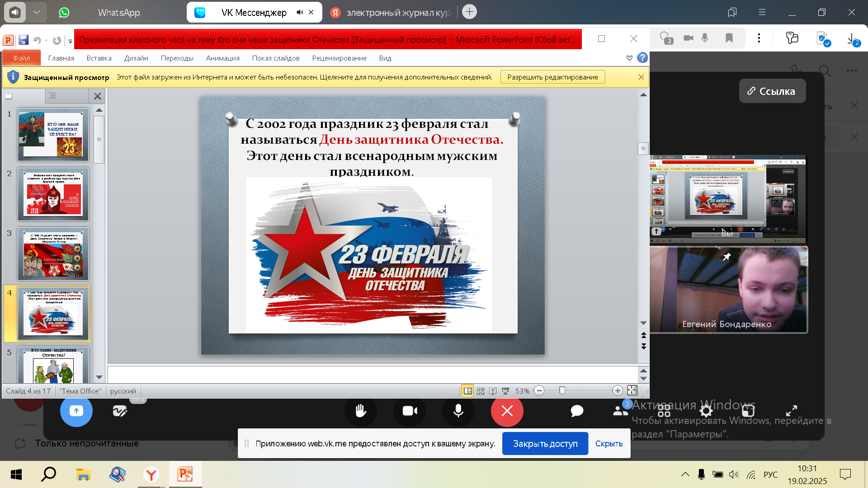The height and width of the screenshot is (488, 868).
Task: Open the Показ слайдов tab
Action: tap(276, 58)
